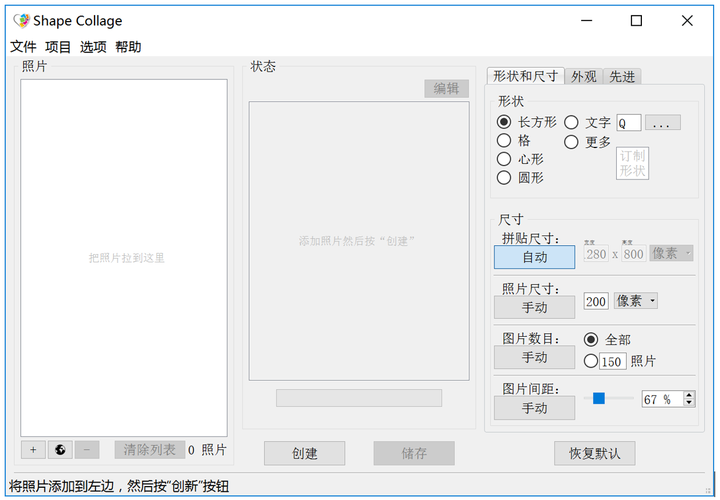Click the 编辑 button in status panel
The image size is (720, 500).
446,88
